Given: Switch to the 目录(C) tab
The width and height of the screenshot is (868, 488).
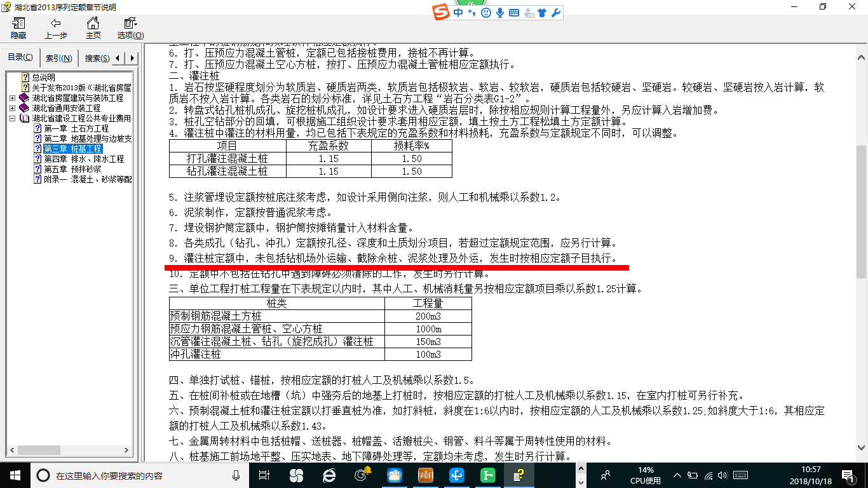Looking at the screenshot, I should (x=20, y=58).
